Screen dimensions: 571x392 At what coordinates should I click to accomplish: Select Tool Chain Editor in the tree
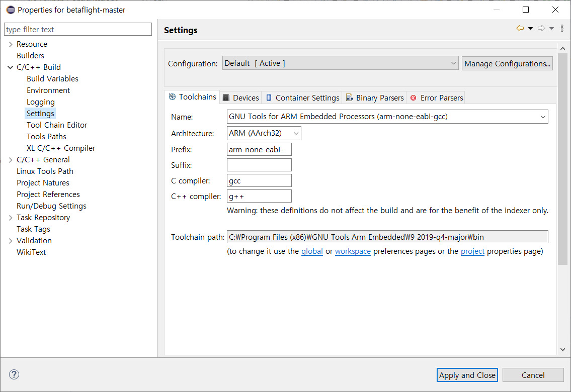pyautogui.click(x=57, y=125)
